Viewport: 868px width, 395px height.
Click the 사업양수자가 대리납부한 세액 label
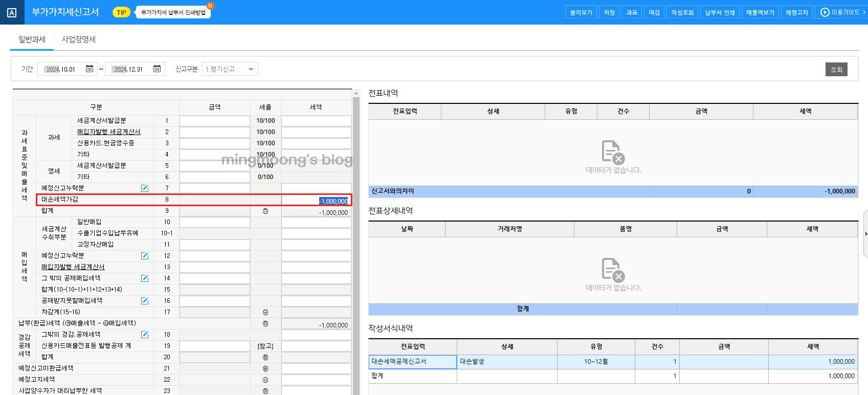60,391
